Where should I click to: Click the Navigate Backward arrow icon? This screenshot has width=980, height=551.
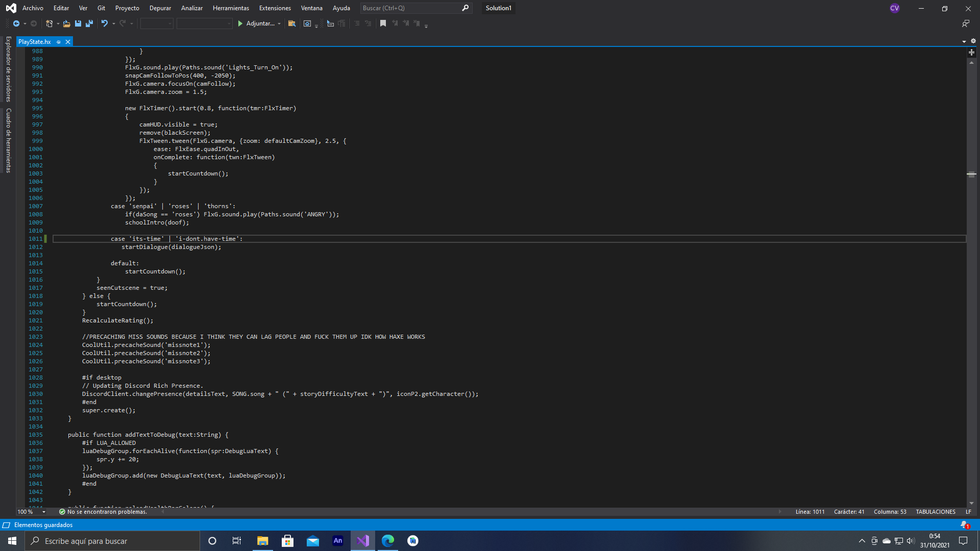pos(16,23)
